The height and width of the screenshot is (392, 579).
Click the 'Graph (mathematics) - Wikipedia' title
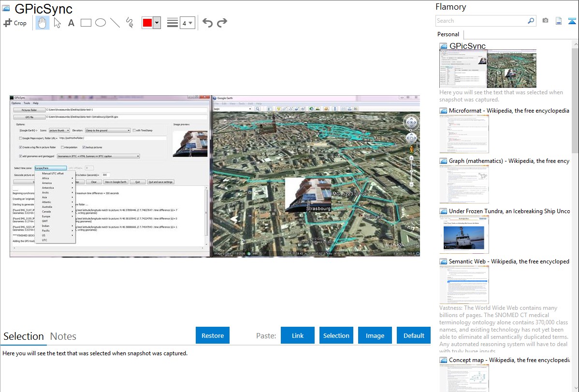tap(509, 161)
